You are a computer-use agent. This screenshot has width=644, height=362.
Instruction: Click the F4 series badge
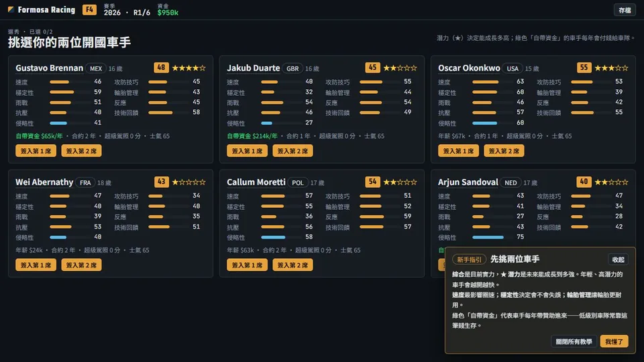pos(89,9)
